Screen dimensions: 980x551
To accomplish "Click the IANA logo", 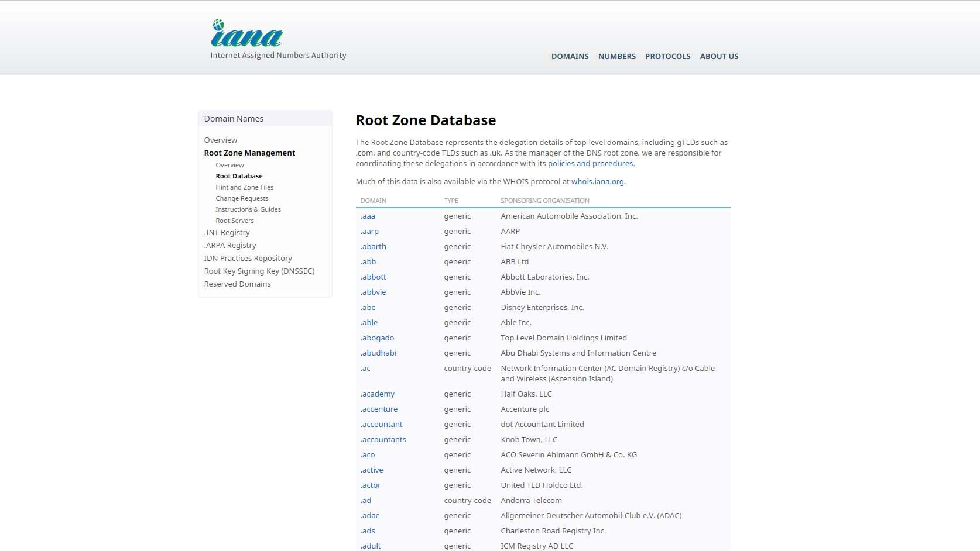I will 247,35.
